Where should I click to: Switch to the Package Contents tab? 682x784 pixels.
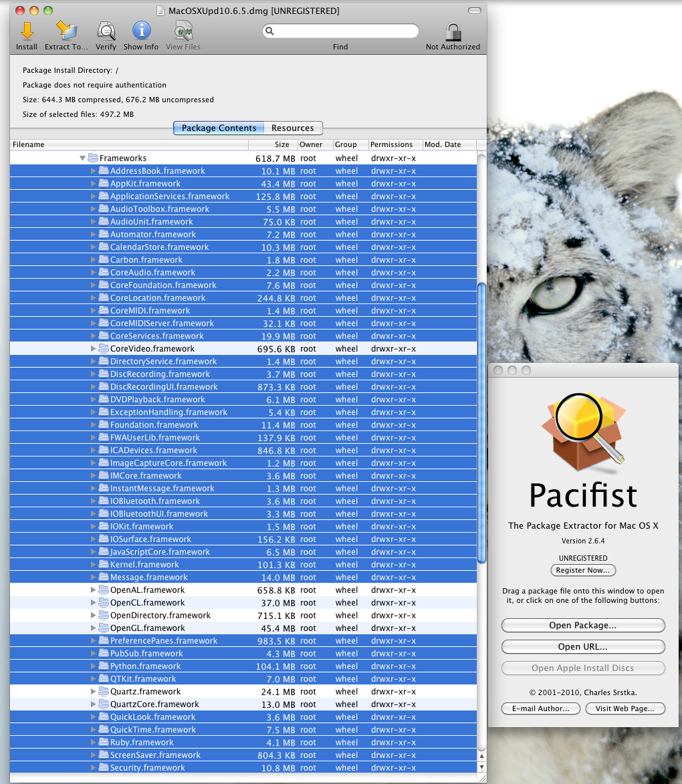coord(219,128)
